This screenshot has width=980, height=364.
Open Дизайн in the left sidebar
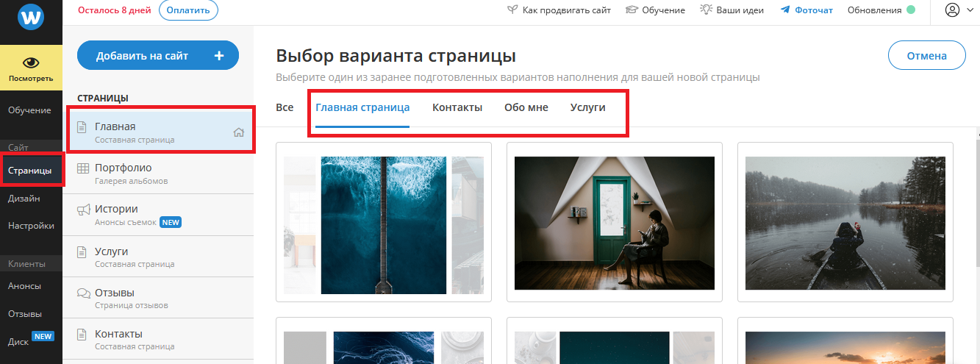(x=24, y=199)
